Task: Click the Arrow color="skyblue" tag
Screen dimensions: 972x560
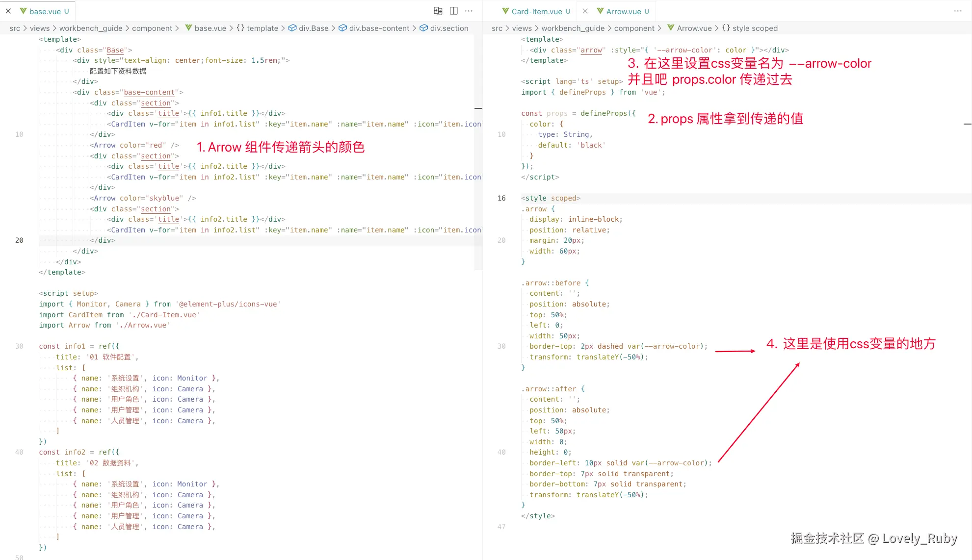Action: [143, 198]
